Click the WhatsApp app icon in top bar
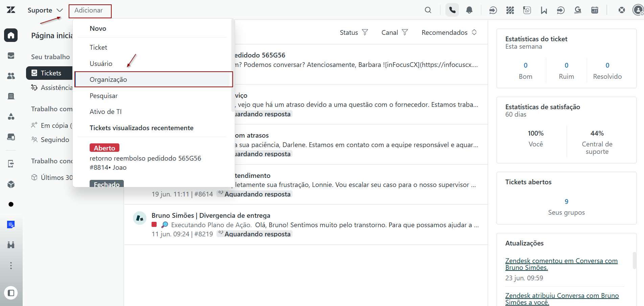The width and height of the screenshot is (644, 306). point(527,10)
